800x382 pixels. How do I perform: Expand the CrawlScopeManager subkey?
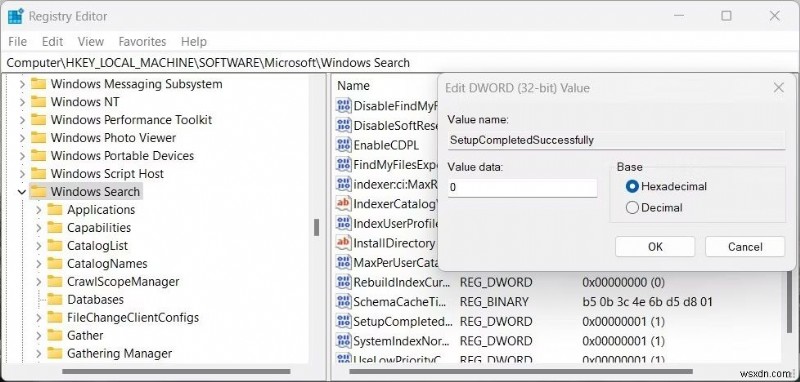(x=39, y=282)
